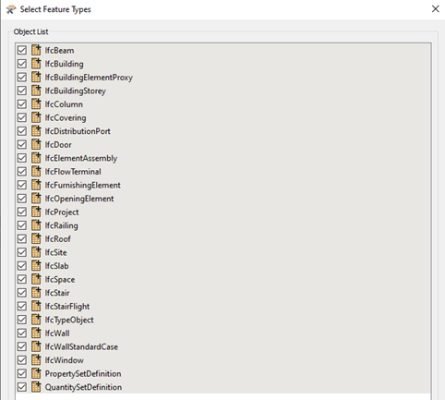Image resolution: width=445 pixels, height=400 pixels.
Task: Close the Select Feature Types dialog
Action: click(435, 9)
